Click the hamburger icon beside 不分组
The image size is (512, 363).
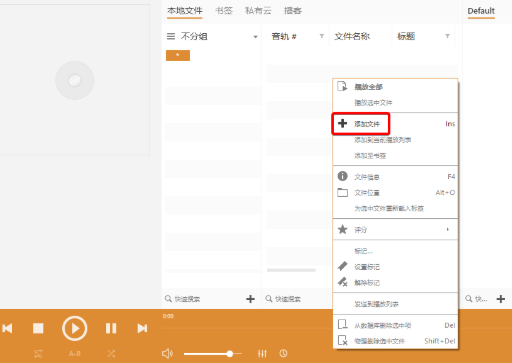coord(171,36)
